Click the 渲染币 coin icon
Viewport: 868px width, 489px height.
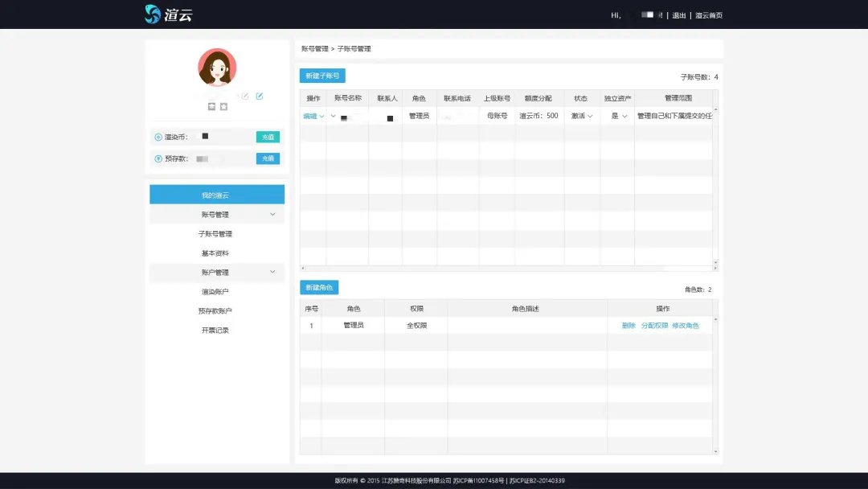coord(158,138)
